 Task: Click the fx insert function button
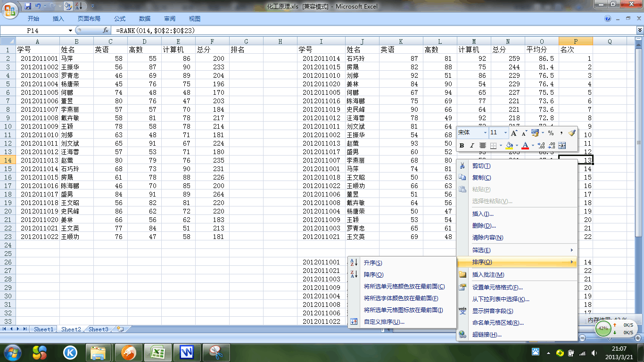click(x=106, y=30)
